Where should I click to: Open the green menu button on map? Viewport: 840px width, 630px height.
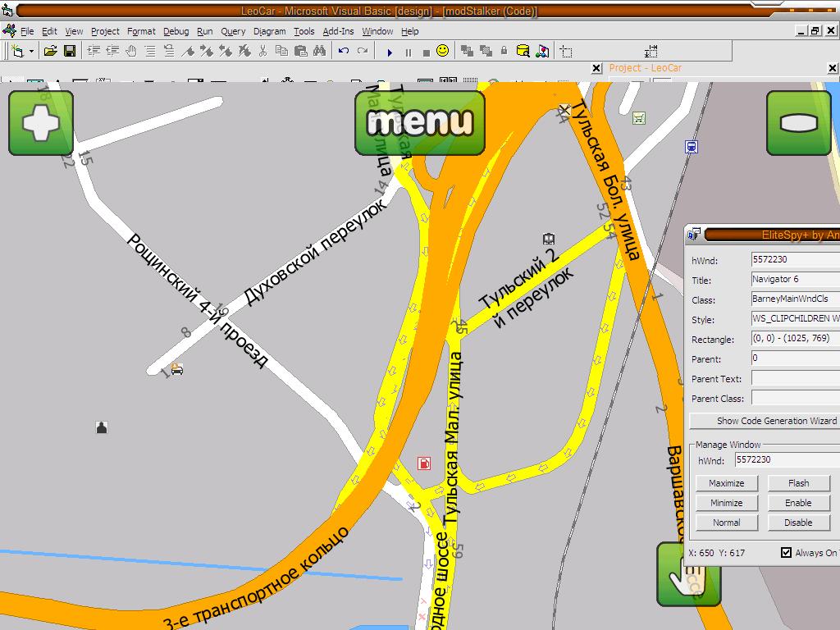[420, 123]
